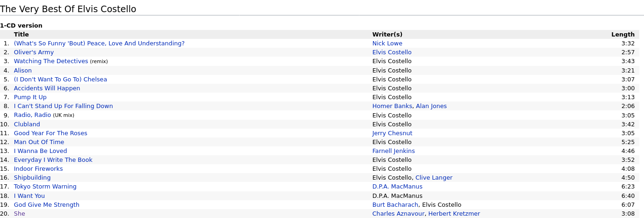Visit the Farnell Jenkins writer page
Image resolution: width=644 pixels, height=218 pixels.
click(x=394, y=151)
